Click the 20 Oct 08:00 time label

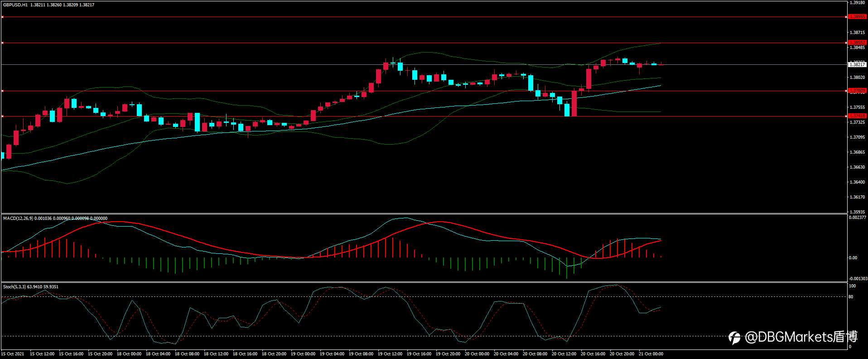pos(535,354)
